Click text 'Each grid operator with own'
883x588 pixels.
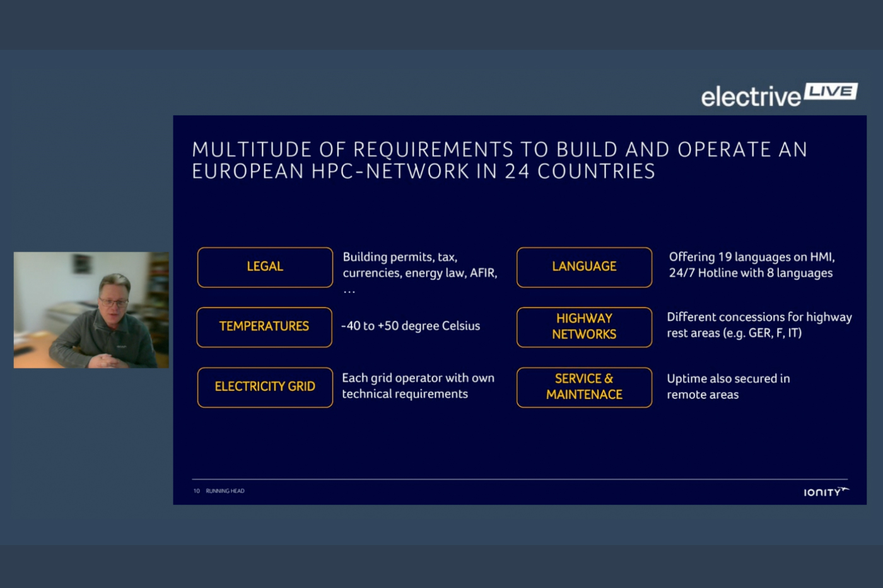point(418,378)
